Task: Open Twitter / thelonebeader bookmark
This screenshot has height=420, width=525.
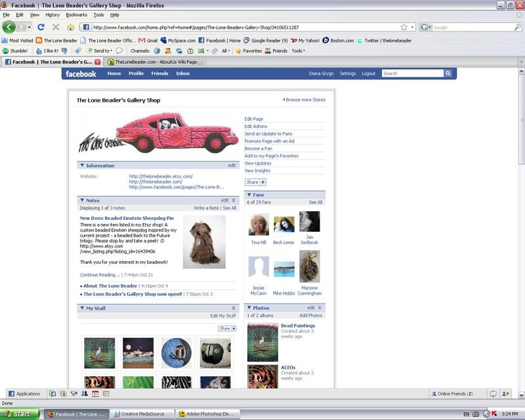Action: click(384, 41)
